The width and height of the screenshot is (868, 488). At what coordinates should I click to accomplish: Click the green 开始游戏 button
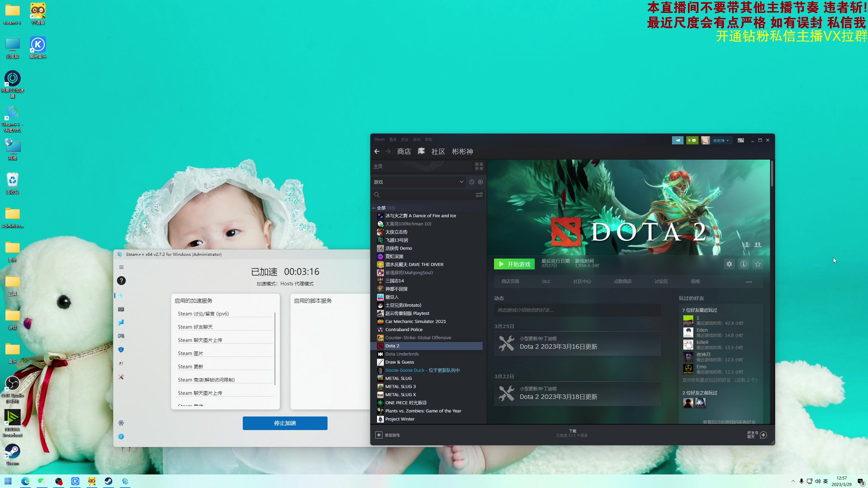point(514,264)
